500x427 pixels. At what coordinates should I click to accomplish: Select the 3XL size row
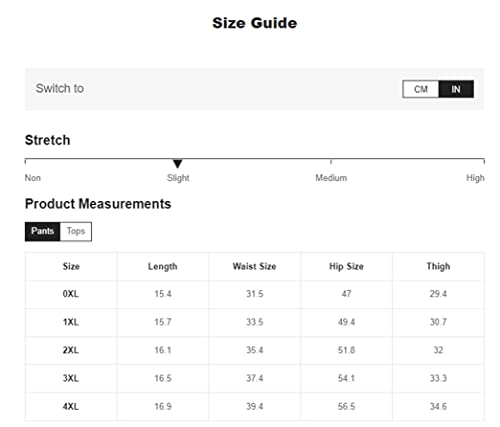pyautogui.click(x=255, y=378)
